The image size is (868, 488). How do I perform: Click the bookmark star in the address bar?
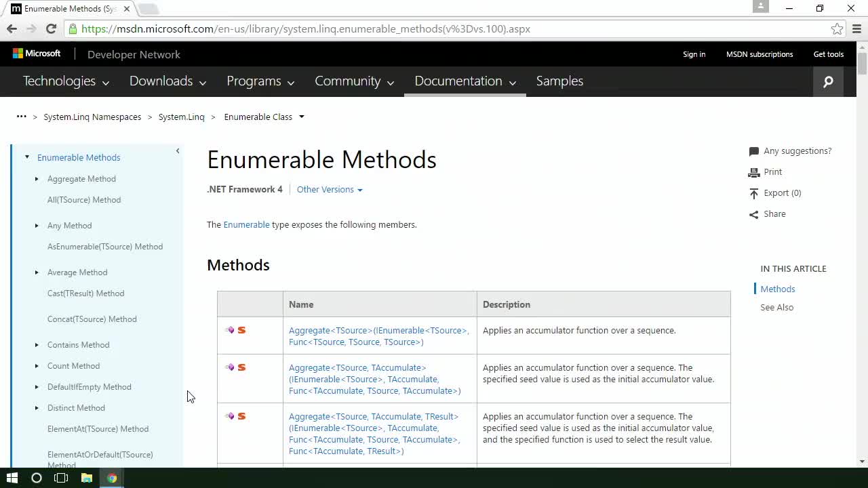coord(836,29)
